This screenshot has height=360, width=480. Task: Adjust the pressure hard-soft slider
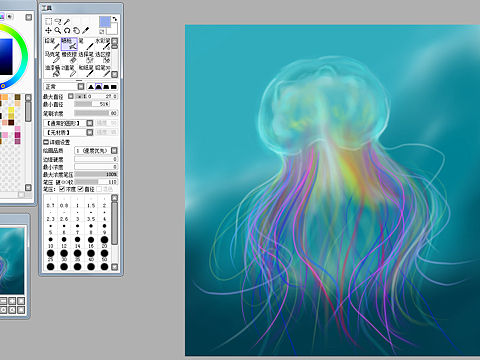coord(96,182)
